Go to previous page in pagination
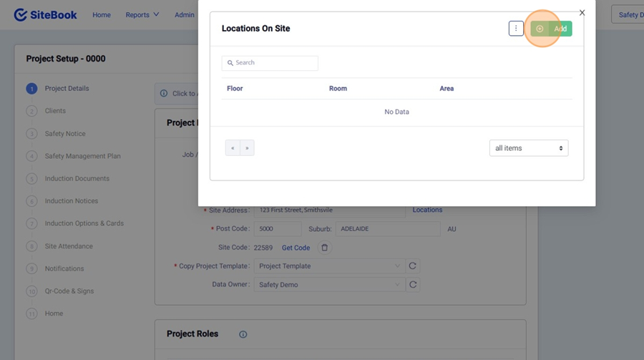The height and width of the screenshot is (360, 644). click(233, 148)
